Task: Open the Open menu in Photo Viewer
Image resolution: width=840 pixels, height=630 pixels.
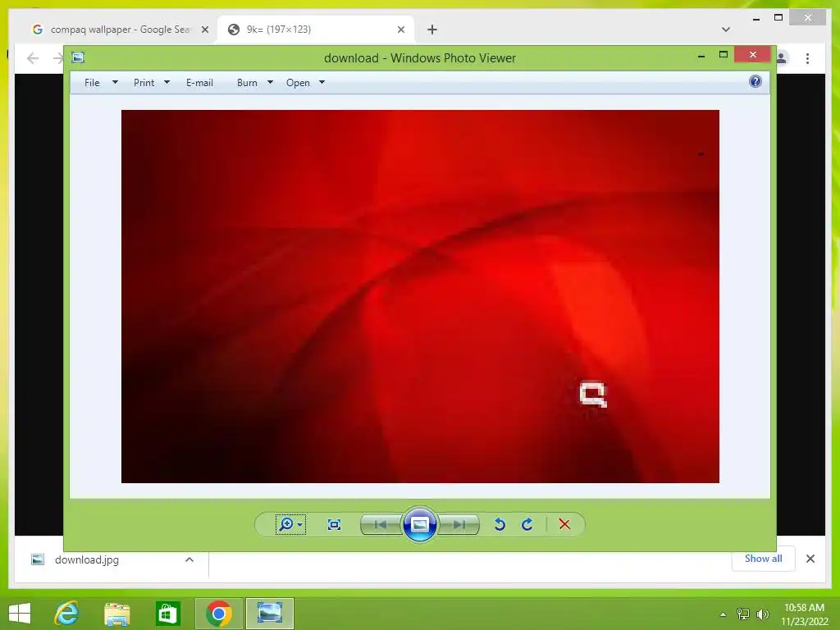Action: [298, 83]
